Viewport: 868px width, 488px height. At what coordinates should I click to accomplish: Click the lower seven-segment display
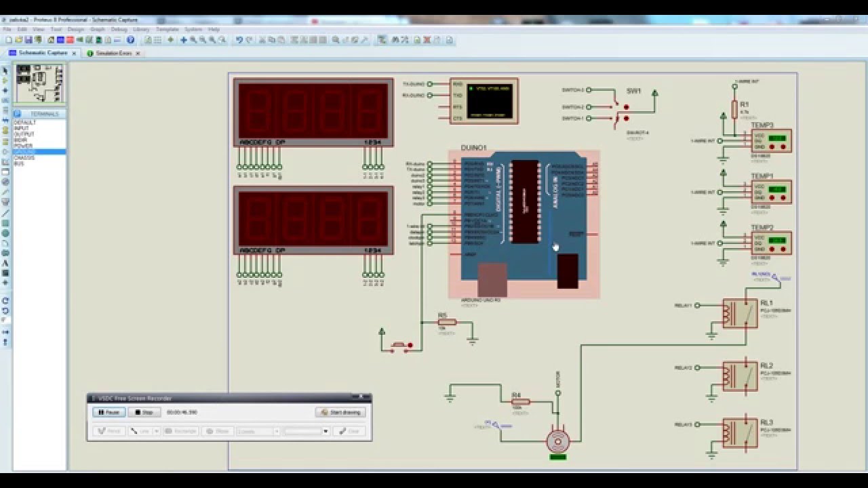(313, 220)
